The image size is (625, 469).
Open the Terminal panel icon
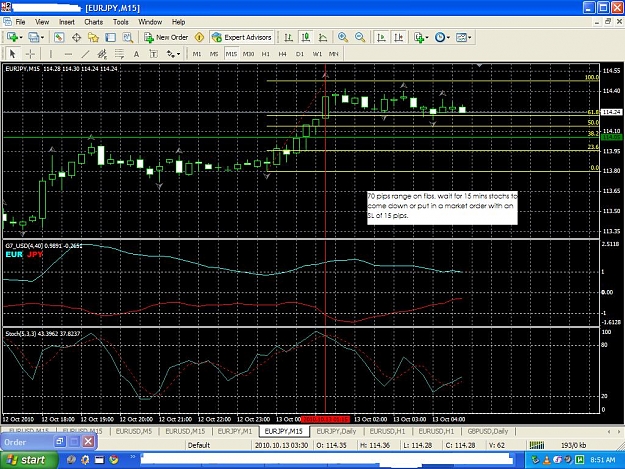pyautogui.click(x=110, y=37)
